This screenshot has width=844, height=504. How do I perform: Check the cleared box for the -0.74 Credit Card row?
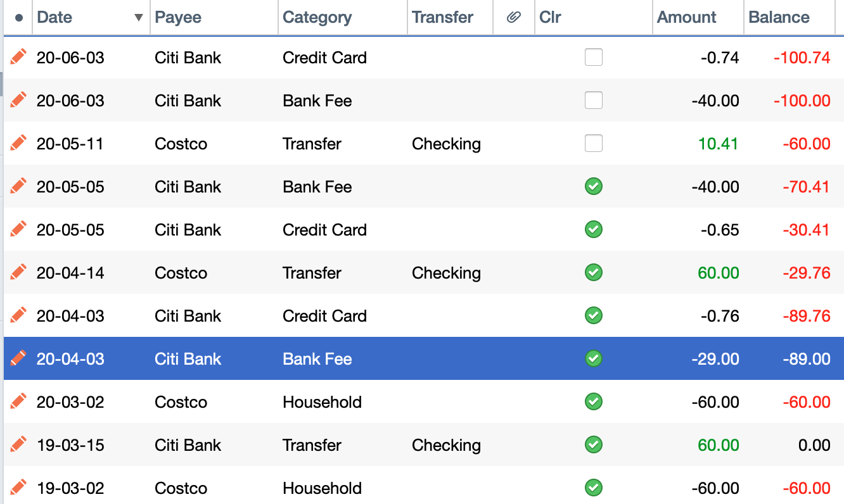(x=594, y=58)
